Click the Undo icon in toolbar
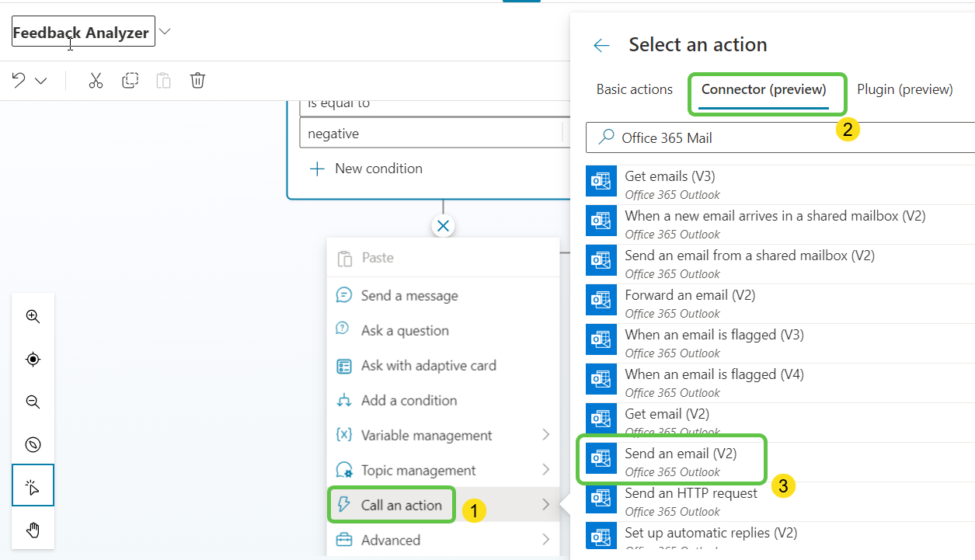This screenshot has height=560, width=975. click(19, 81)
